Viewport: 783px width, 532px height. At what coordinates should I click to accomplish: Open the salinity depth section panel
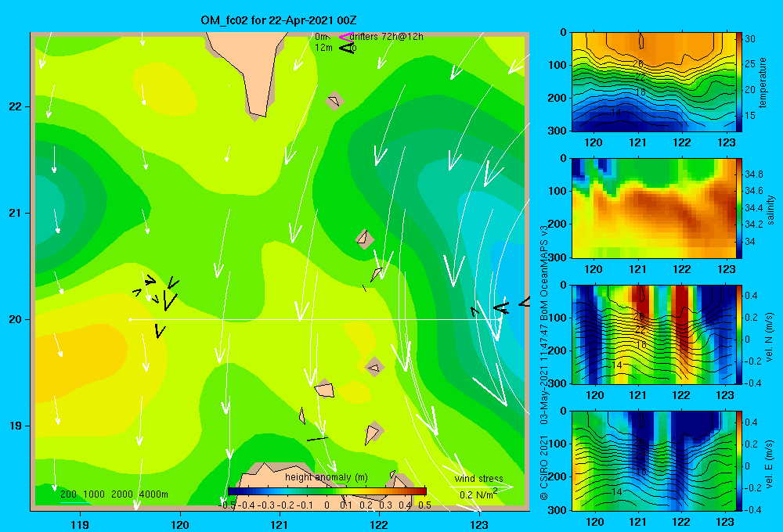[x=653, y=209]
